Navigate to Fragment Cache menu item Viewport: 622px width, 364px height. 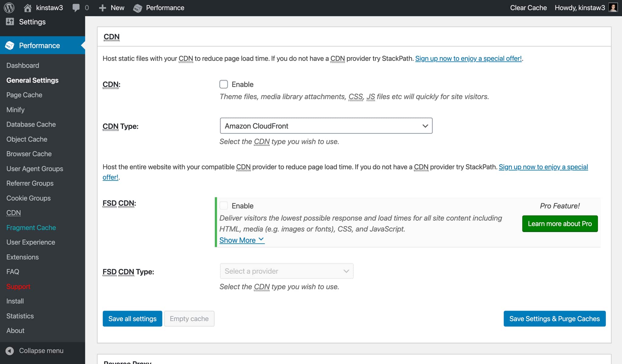point(31,227)
